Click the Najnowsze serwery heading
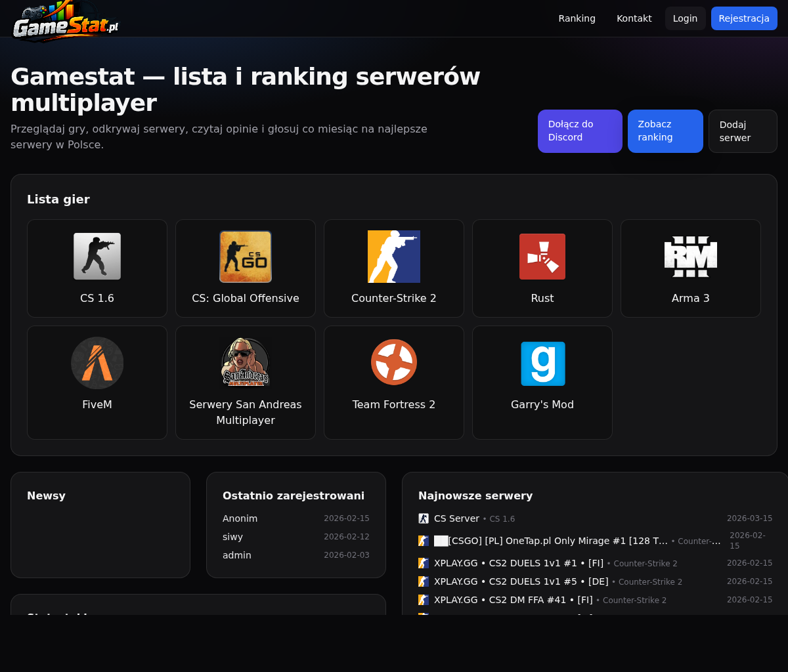 475,495
